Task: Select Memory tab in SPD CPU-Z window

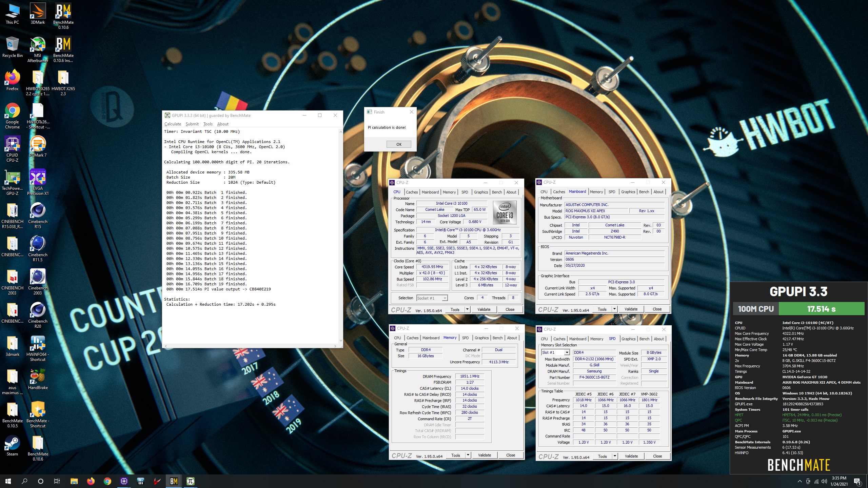Action: pos(596,339)
